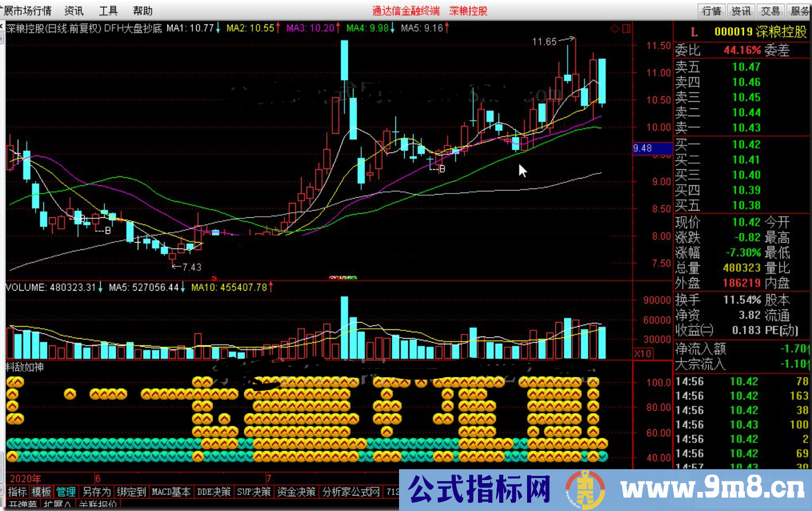Click the 另存为 tab
Image resolution: width=812 pixels, height=511 pixels.
point(97,492)
